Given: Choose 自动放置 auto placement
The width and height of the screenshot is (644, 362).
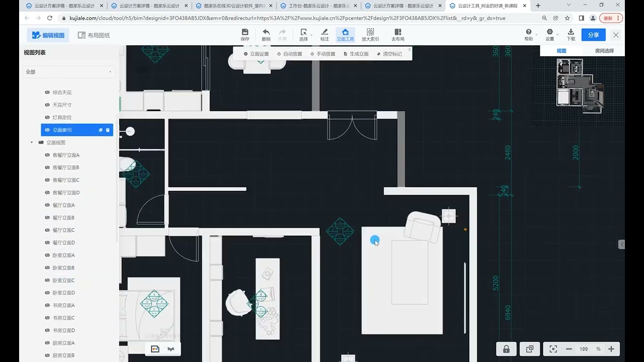Looking at the screenshot, I should [x=289, y=54].
